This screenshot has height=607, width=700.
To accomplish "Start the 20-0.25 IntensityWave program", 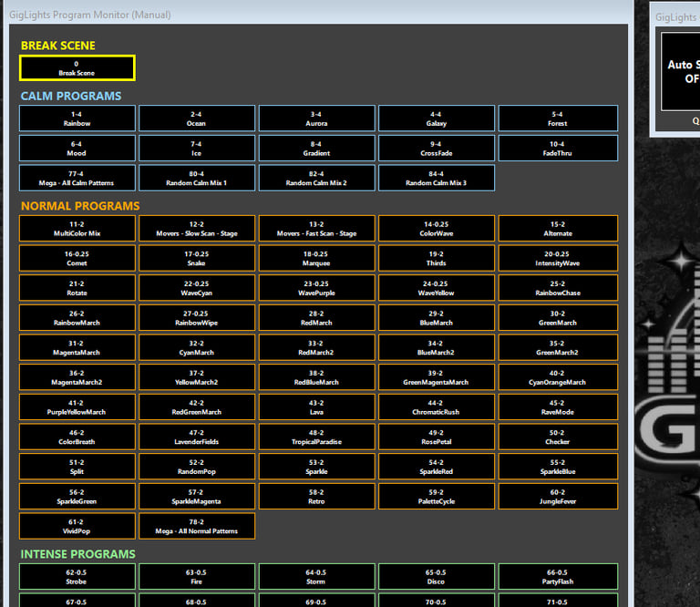I will coord(558,259).
